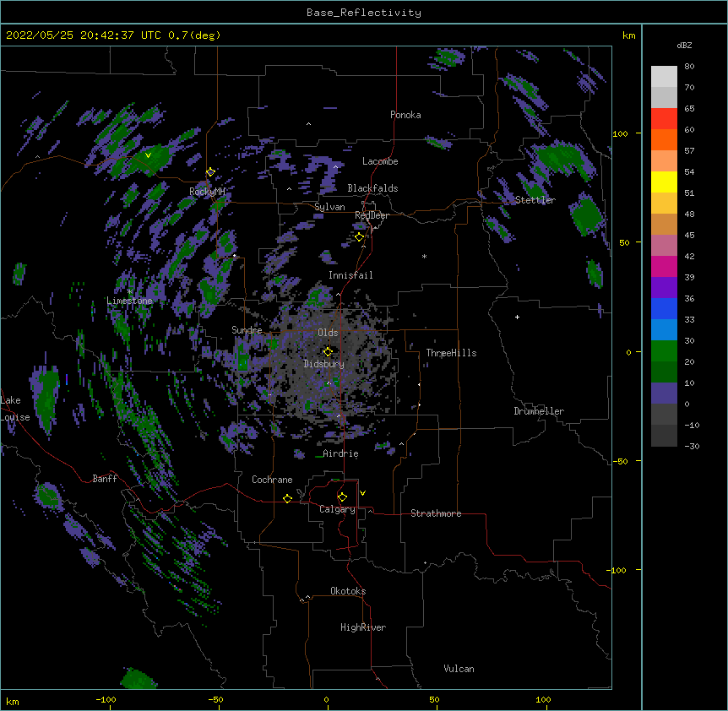Click the yellow diamond marker below Cochrane
The width and height of the screenshot is (728, 711).
(287, 498)
